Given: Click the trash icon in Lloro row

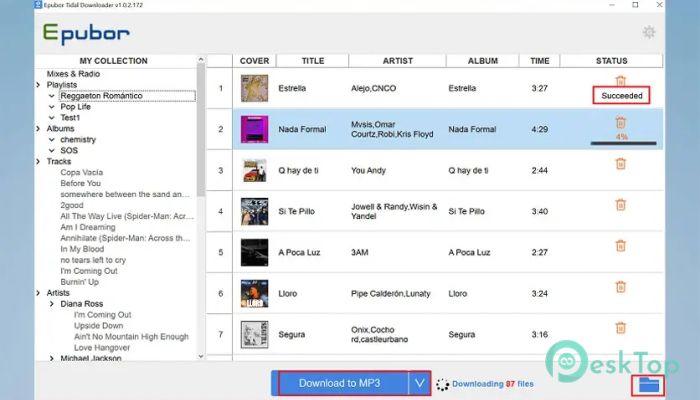Looking at the screenshot, I should 621,287.
